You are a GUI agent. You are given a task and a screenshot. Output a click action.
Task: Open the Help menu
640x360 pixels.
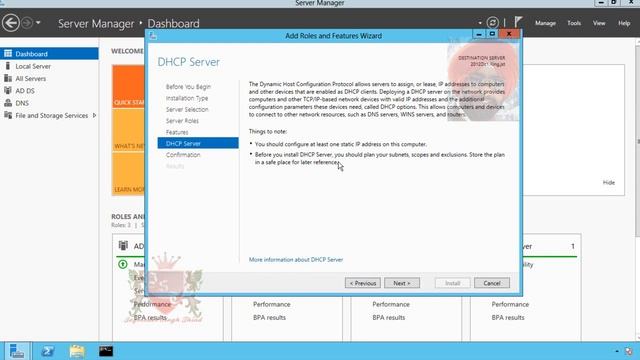pyautogui.click(x=624, y=23)
